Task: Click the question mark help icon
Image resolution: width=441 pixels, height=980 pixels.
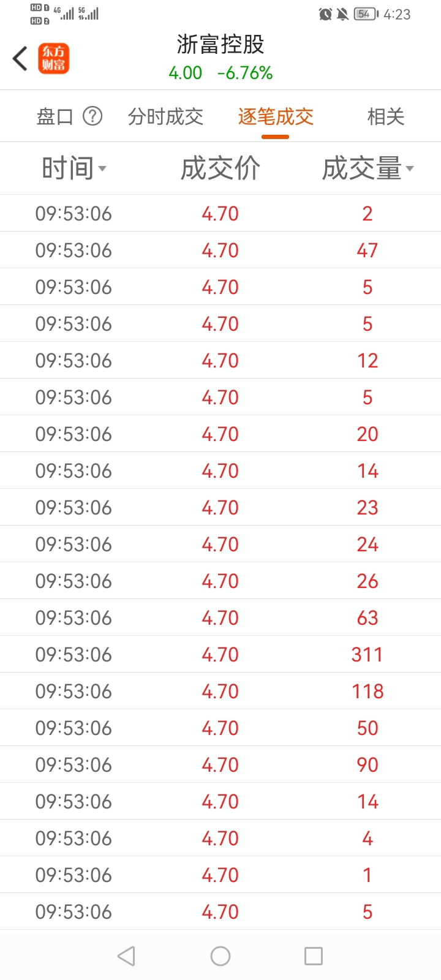Action: click(x=92, y=116)
